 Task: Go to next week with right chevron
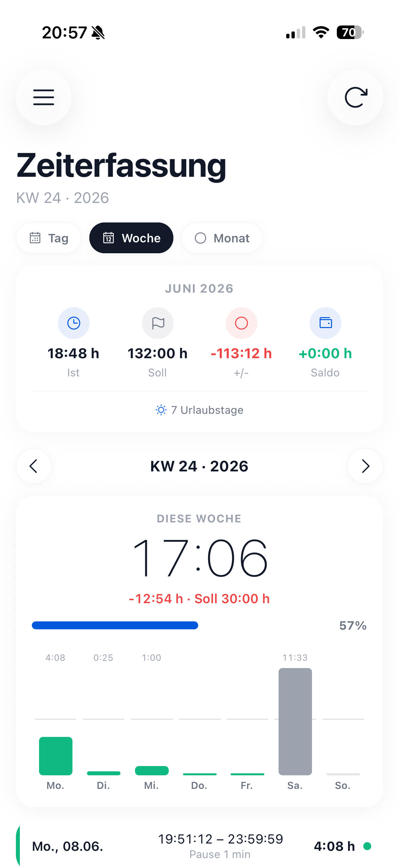tap(365, 466)
